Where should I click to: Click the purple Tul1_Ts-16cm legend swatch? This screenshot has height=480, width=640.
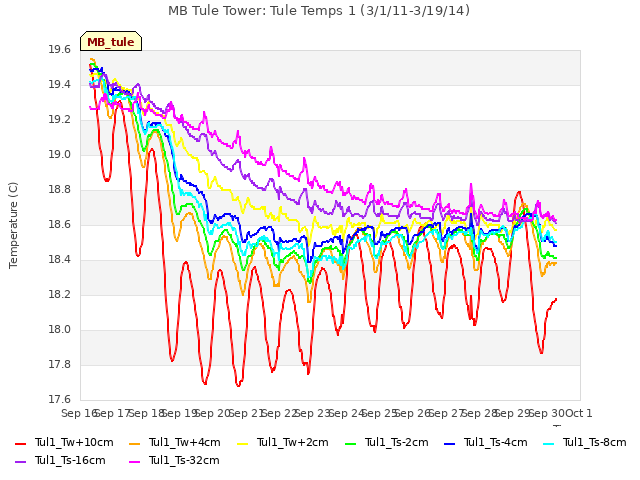point(20,462)
